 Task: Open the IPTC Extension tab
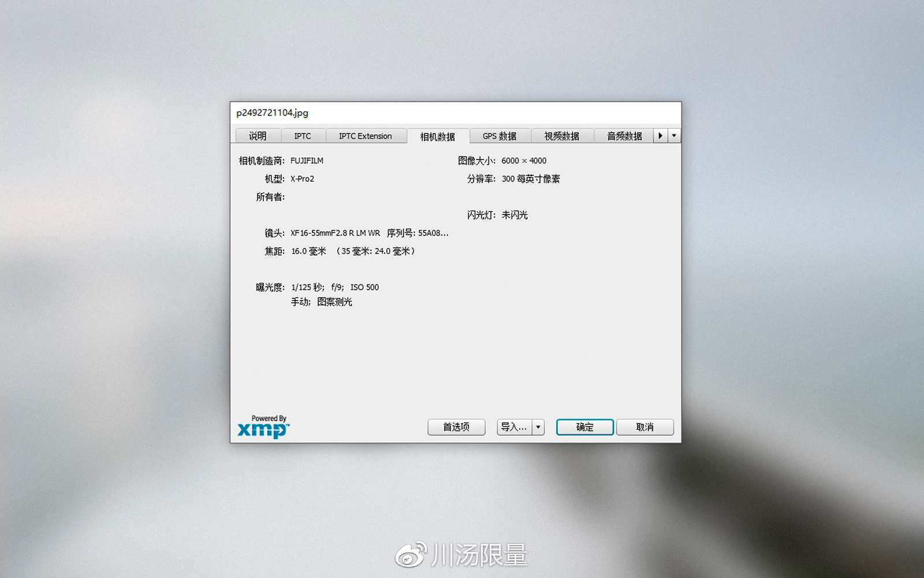pyautogui.click(x=366, y=136)
